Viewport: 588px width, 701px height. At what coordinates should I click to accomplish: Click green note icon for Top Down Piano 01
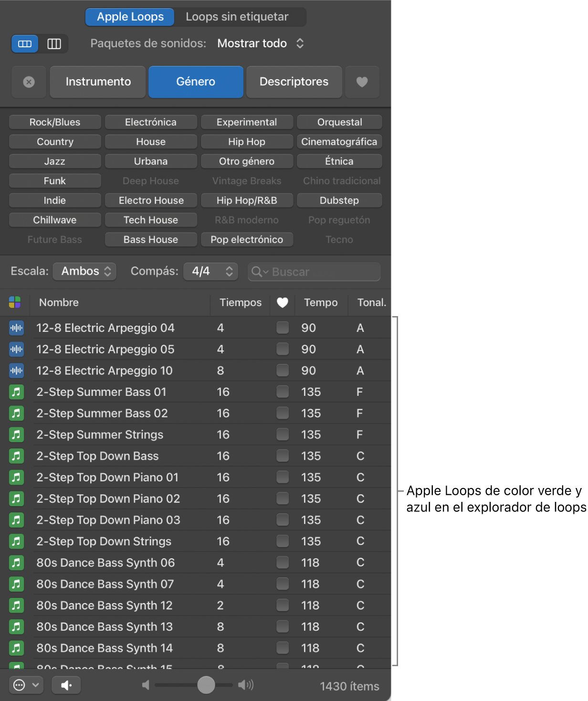pos(16,477)
